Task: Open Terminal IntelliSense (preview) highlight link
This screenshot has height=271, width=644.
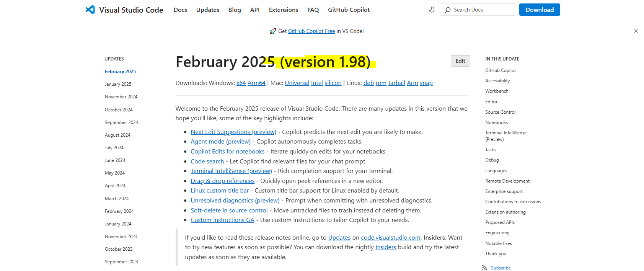Action: [x=232, y=171]
